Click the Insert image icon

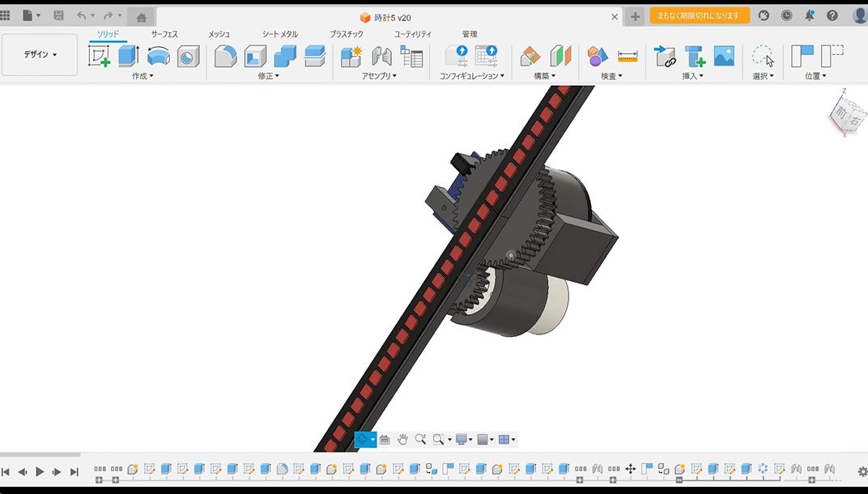[x=724, y=56]
